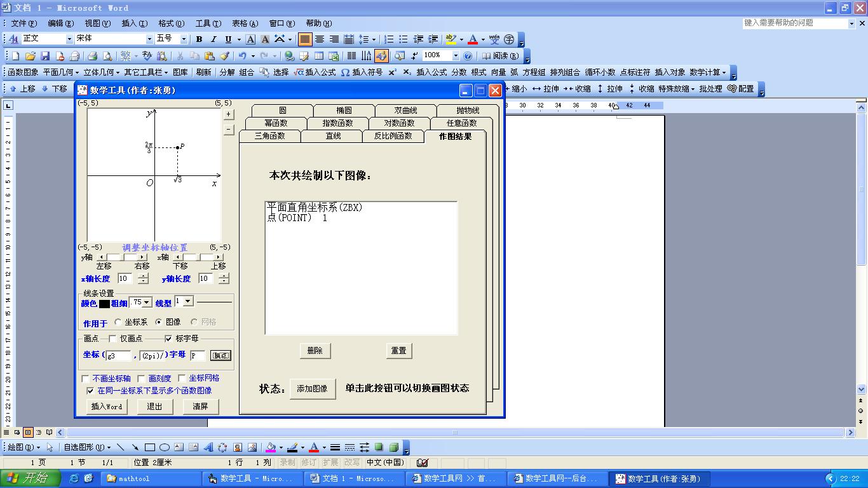
Task: Save the document with floppy icon
Action: [x=45, y=56]
